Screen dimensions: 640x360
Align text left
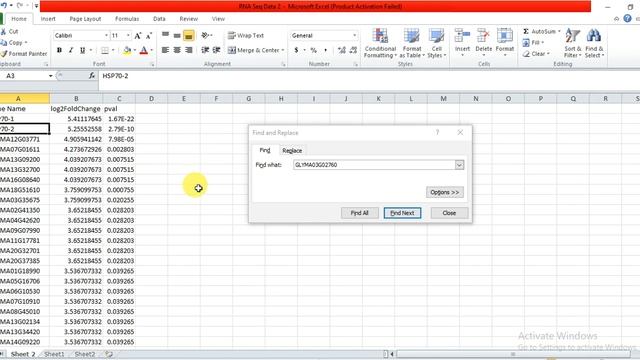[x=165, y=50]
